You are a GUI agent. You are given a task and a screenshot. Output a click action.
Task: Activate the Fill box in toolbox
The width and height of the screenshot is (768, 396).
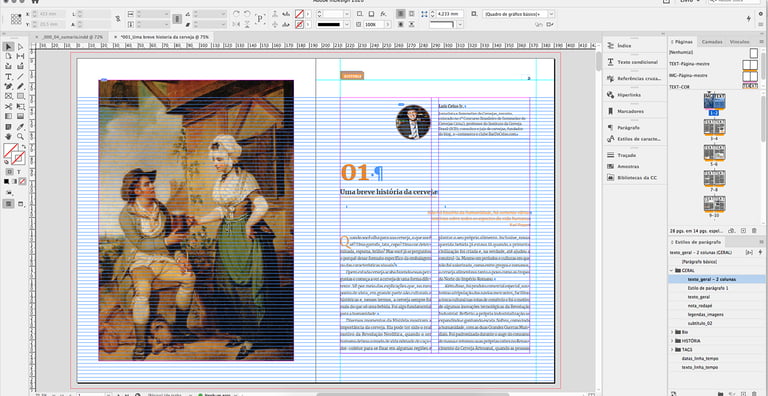(x=9, y=149)
